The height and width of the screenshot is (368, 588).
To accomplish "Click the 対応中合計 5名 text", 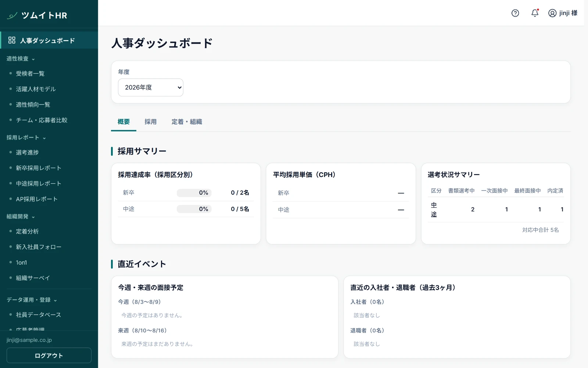I will 541,230.
